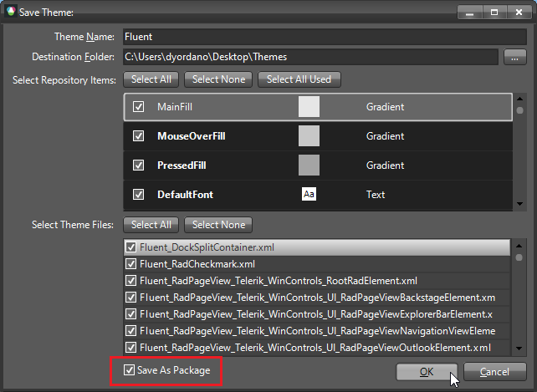Click the Theme Name input field

325,37
